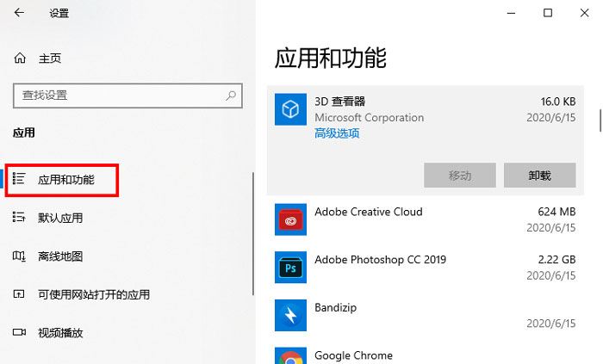Click the 默认应用 sidebar icon

(19, 218)
